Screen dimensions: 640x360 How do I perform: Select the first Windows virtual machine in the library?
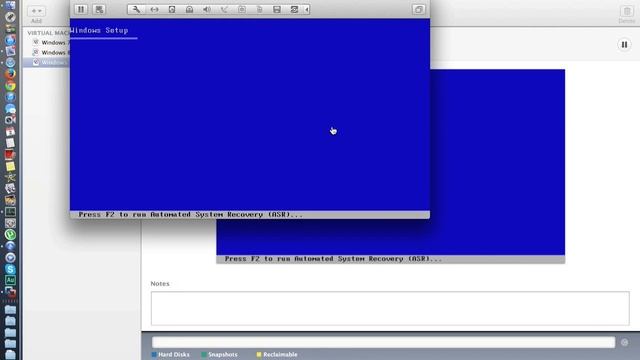tap(47, 42)
